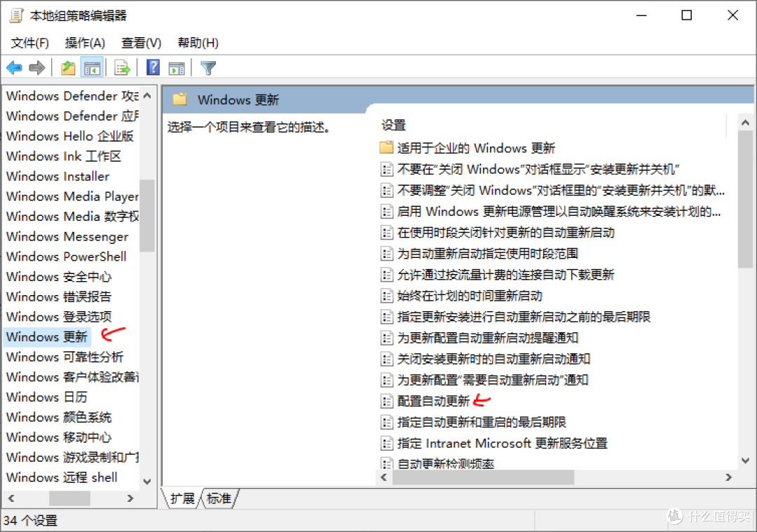757x532 pixels.
Task: Switch to the 标准 tab
Action: pos(219,498)
